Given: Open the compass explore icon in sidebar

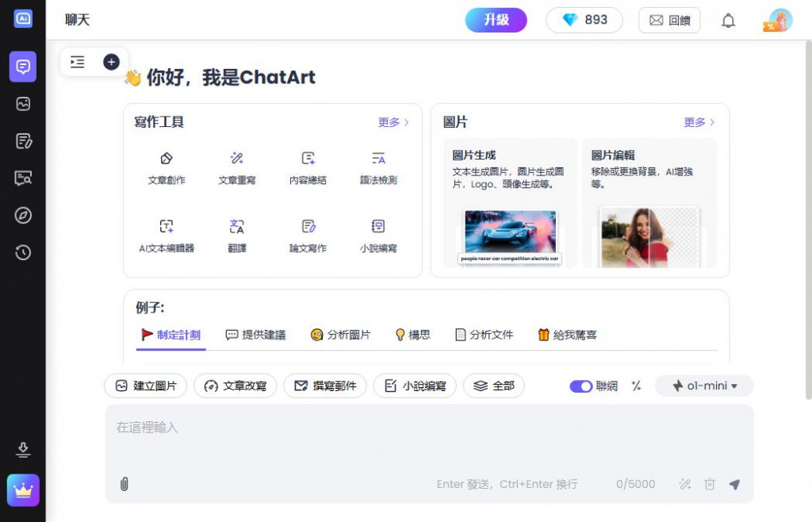Looking at the screenshot, I should (23, 216).
